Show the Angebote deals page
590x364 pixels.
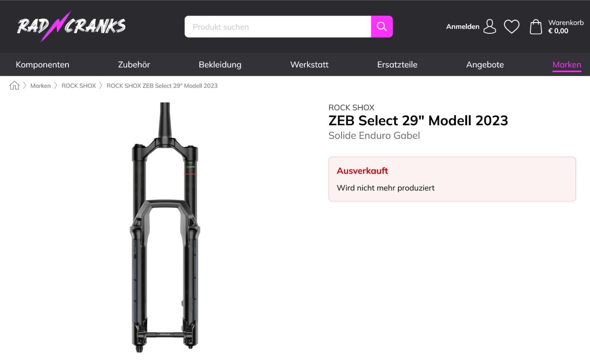(485, 64)
